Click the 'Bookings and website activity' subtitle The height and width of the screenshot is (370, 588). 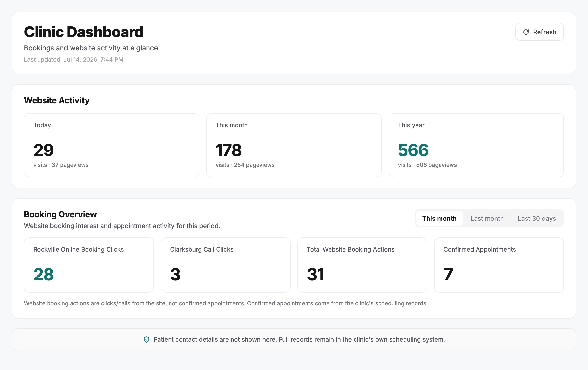point(91,48)
